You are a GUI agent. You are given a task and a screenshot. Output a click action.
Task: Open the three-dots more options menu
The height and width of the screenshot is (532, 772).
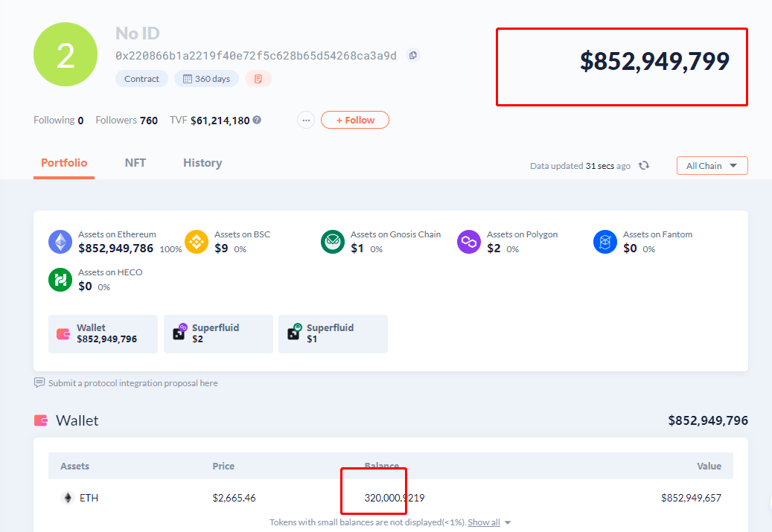click(306, 120)
